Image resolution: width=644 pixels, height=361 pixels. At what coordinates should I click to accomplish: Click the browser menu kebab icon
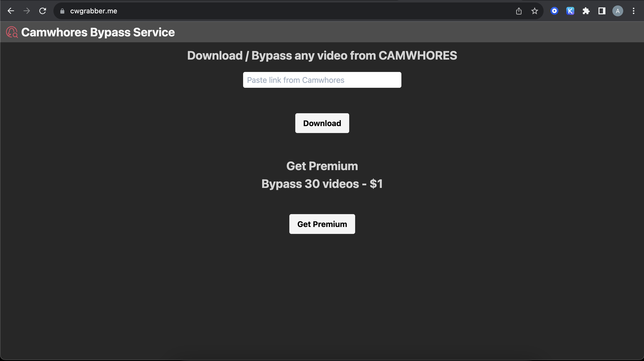pos(635,11)
